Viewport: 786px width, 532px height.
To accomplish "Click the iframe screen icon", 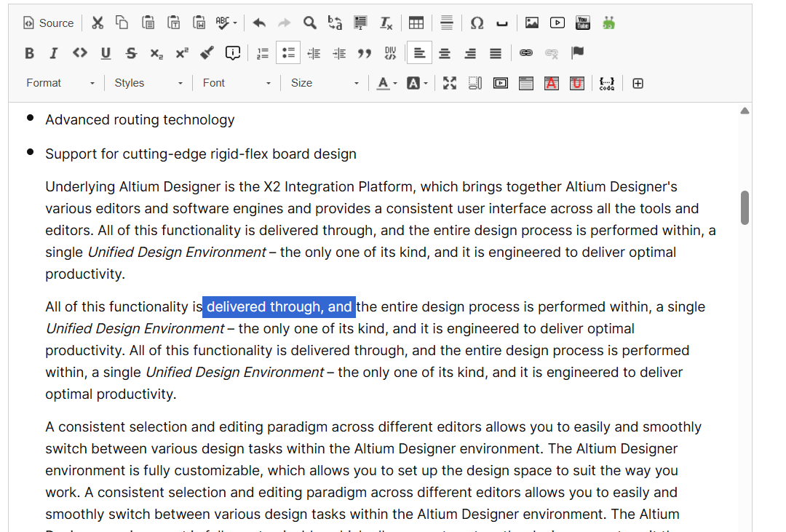I will [500, 83].
